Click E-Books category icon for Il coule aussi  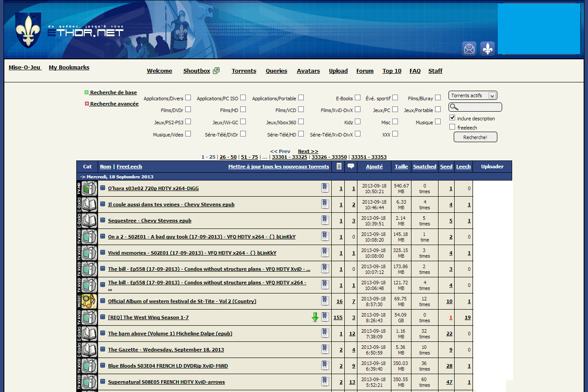click(89, 205)
